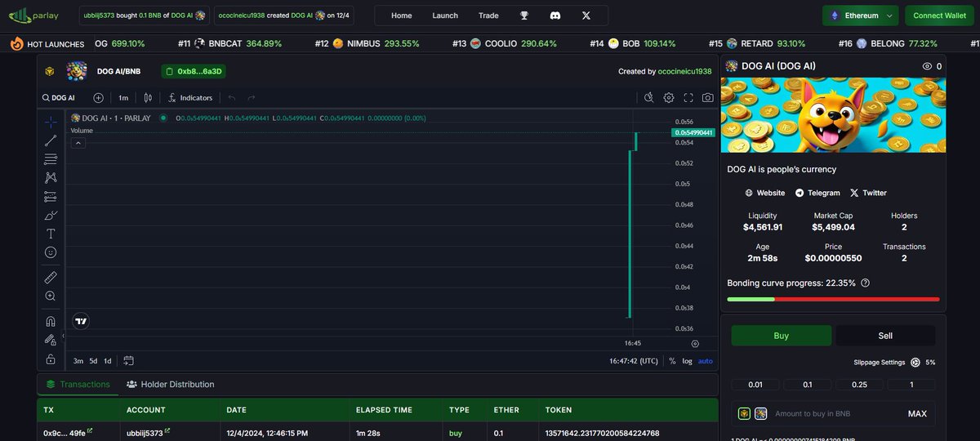Open chart settings gear
The image size is (980, 441).
669,98
